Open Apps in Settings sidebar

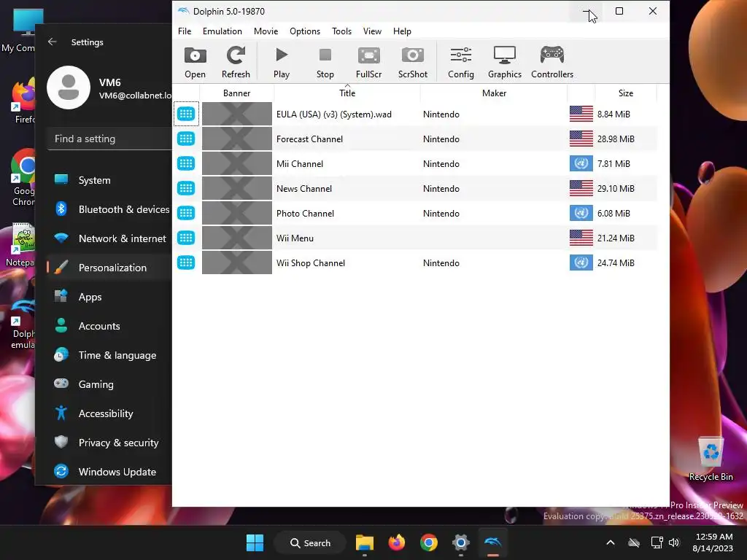click(x=109, y=297)
